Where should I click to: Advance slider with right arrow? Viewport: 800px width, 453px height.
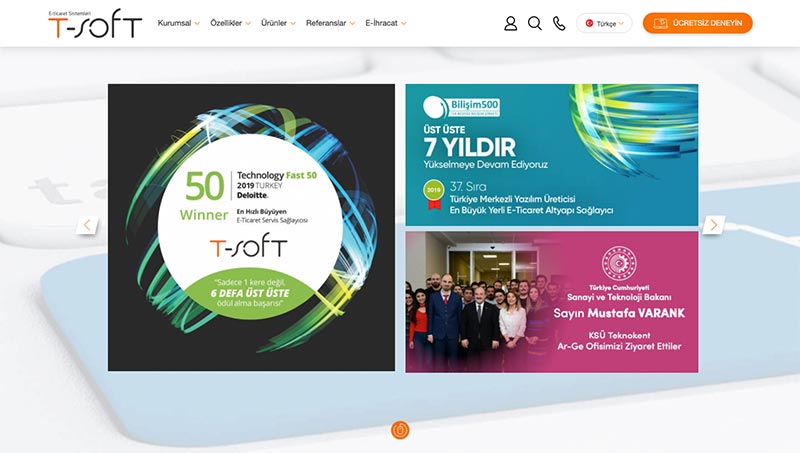(x=713, y=224)
